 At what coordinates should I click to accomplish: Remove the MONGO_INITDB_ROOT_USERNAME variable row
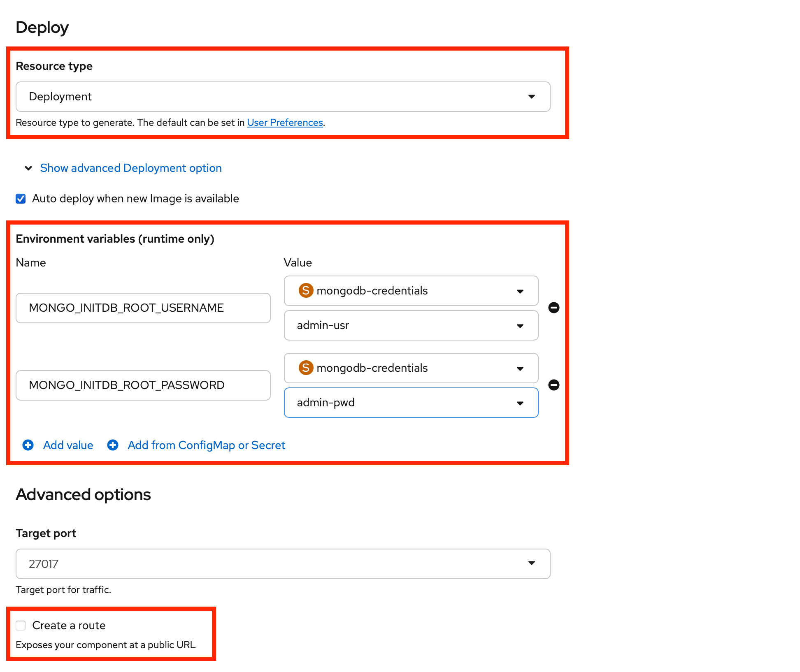[553, 308]
